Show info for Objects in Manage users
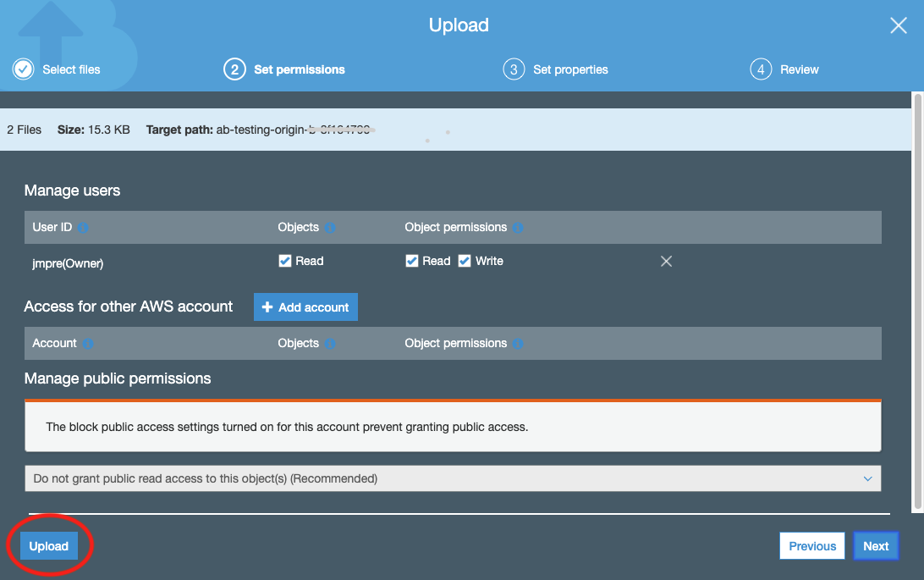Screen dimensions: 924x580 [330, 228]
